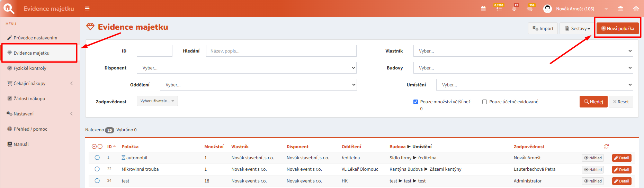Open the Disponent dropdown
This screenshot has height=188, width=644.
[x=247, y=68]
